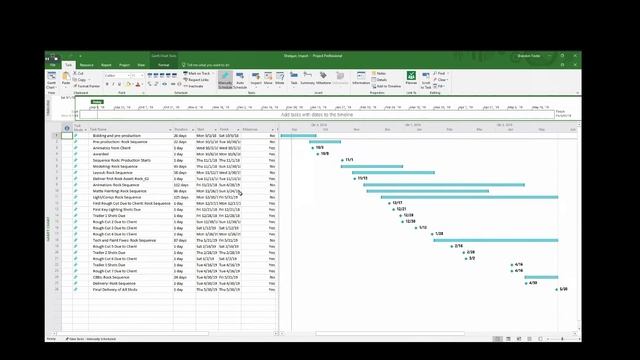The width and height of the screenshot is (640, 360).
Task: Click the info indicator column header icon
Action: click(67, 128)
